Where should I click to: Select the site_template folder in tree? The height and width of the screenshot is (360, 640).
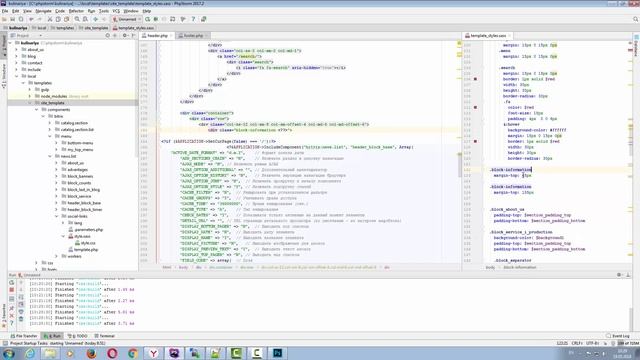click(53, 103)
